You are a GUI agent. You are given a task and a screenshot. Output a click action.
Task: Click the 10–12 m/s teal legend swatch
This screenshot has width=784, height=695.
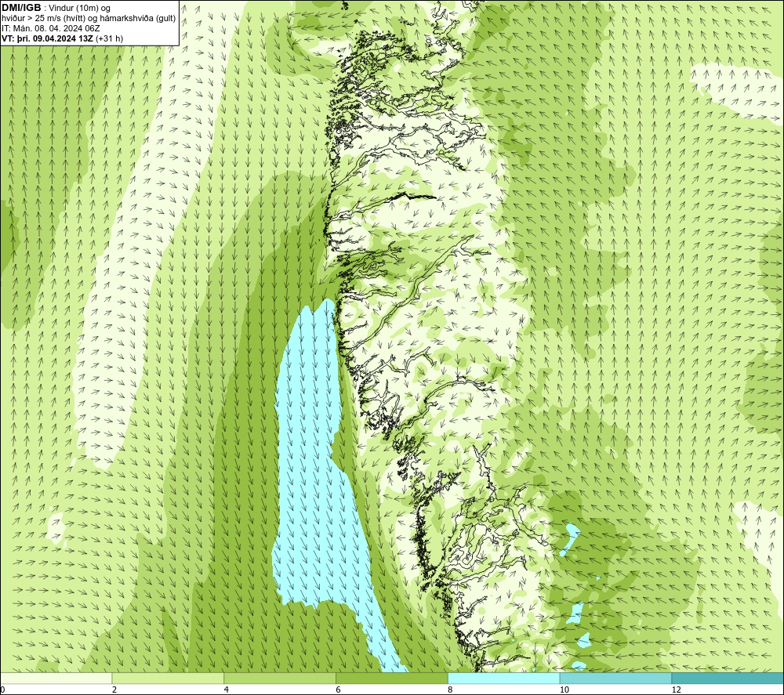(616, 678)
